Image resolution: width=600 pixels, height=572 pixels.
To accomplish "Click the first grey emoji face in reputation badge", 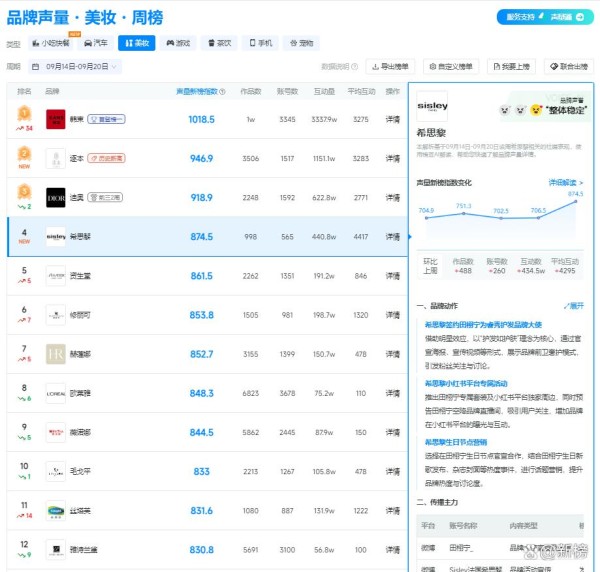I will point(505,111).
